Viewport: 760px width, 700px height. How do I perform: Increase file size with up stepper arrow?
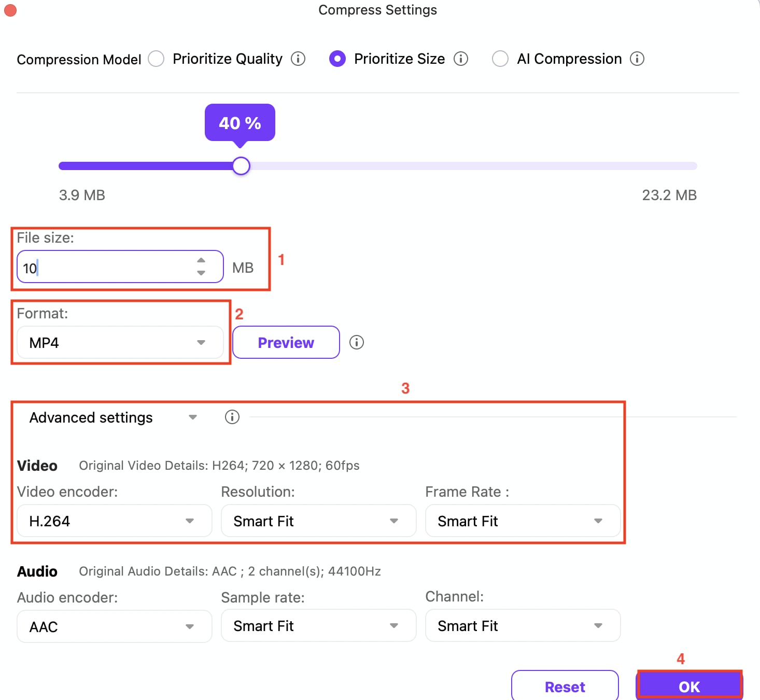click(x=201, y=260)
